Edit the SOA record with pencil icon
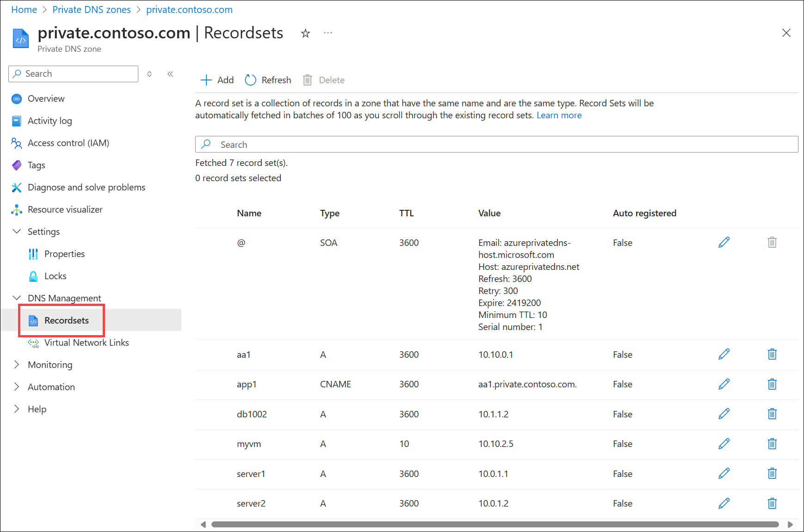The height and width of the screenshot is (532, 804). click(724, 243)
